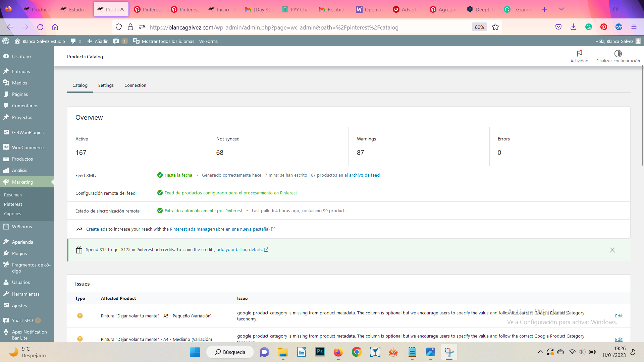Viewport: 644px width, 362px height.
Task: Open Chrome from the taskbar
Action: coord(357,352)
